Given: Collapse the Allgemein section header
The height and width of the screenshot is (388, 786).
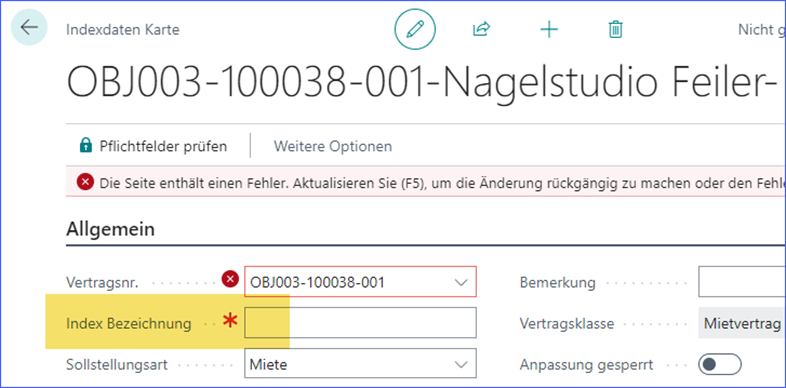Looking at the screenshot, I should 110,230.
